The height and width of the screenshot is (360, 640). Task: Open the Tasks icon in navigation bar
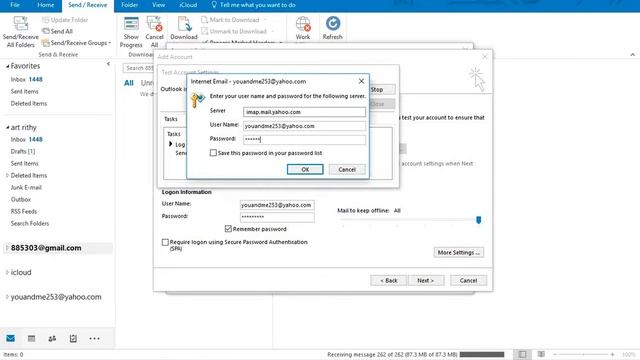point(73,338)
